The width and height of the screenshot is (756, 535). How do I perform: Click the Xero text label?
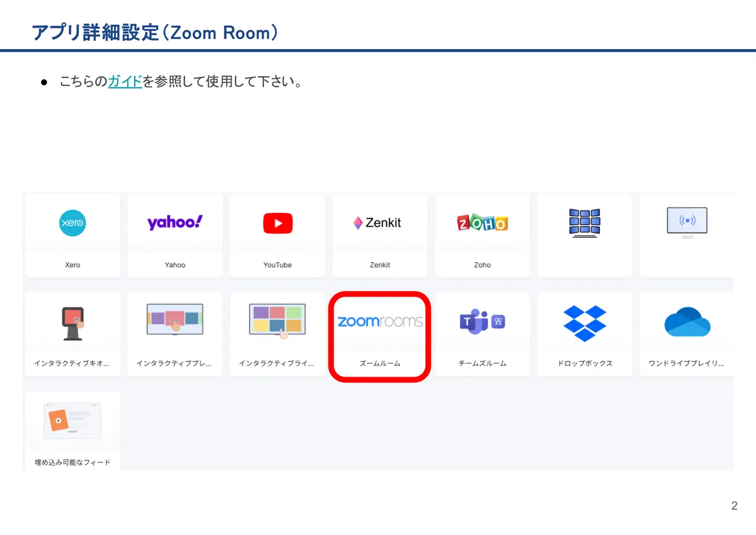[72, 265]
